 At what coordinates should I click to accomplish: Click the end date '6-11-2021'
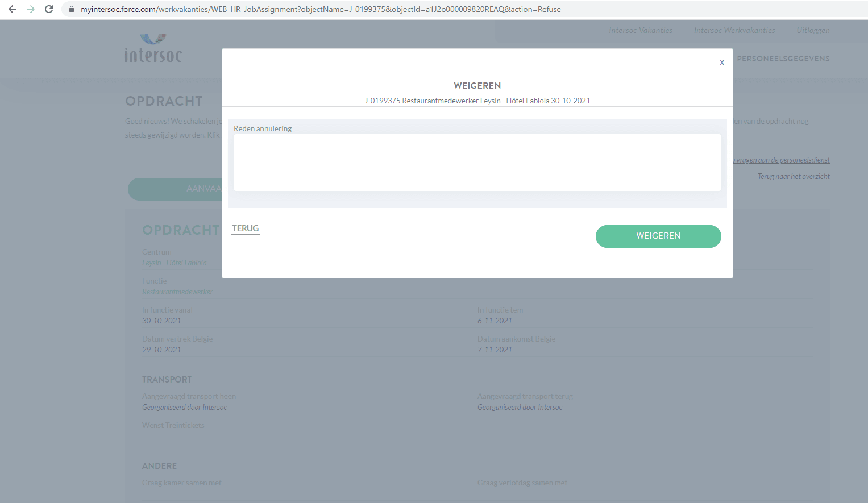coord(495,321)
